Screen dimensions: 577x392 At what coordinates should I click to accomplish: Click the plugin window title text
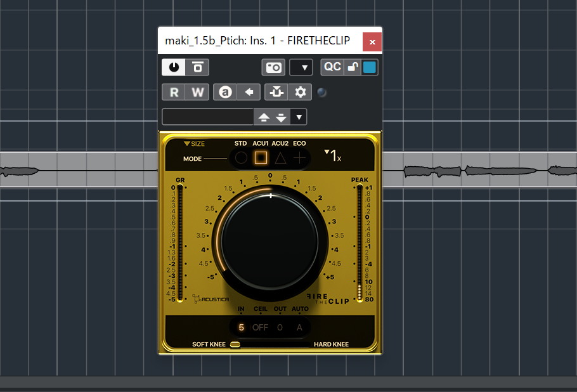(257, 41)
